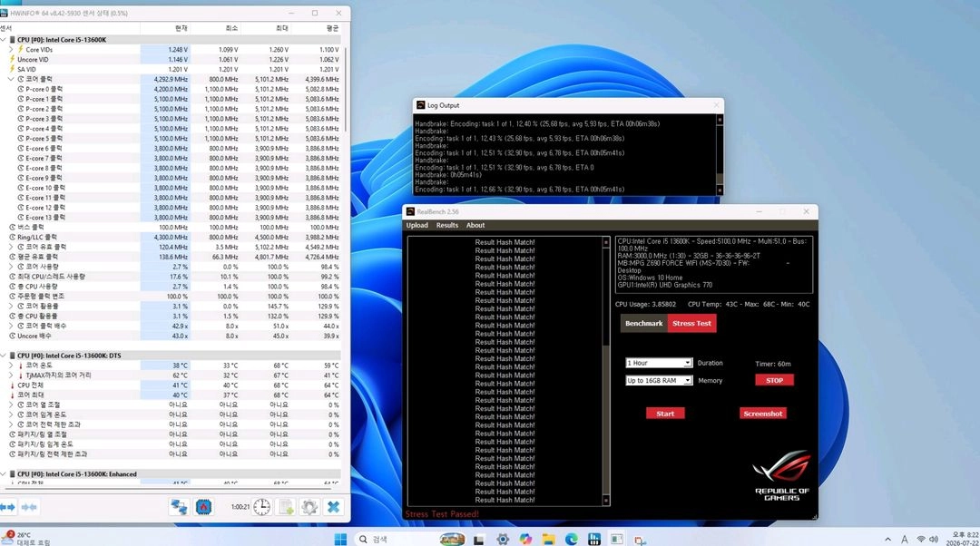Viewport: 980px width, 546px height.
Task: Click Core VIDs lightning bolt icon
Action: (21, 49)
